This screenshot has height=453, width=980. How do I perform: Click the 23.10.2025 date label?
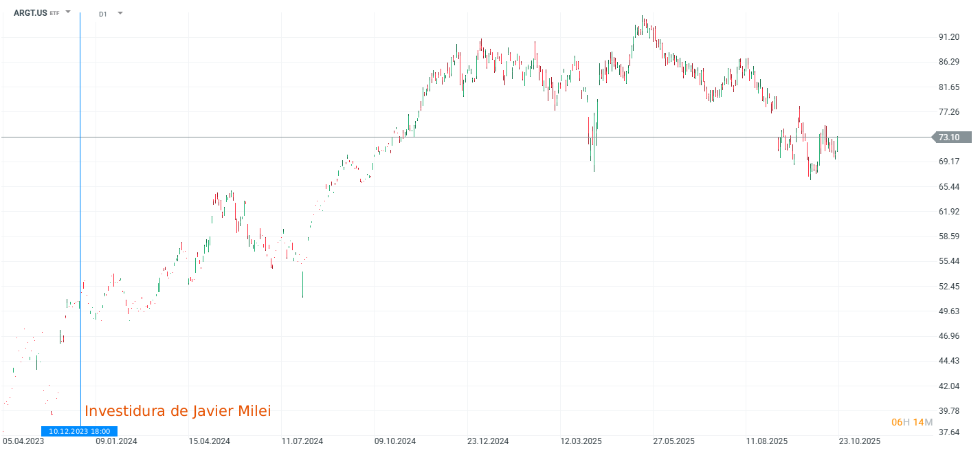pyautogui.click(x=858, y=440)
